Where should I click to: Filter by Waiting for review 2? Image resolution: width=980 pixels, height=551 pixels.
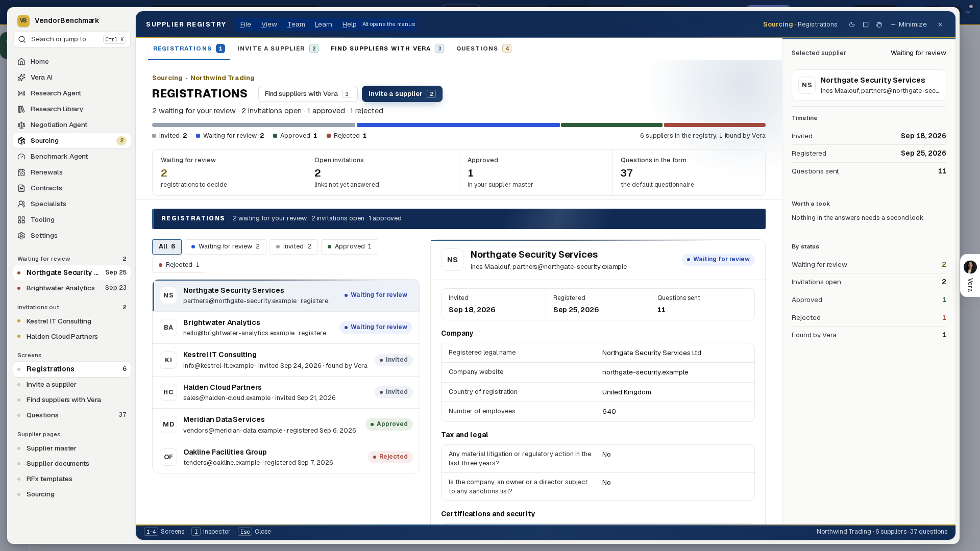[225, 247]
